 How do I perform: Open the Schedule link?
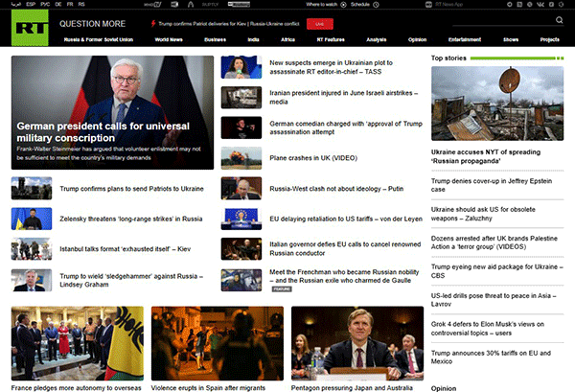[x=360, y=5]
